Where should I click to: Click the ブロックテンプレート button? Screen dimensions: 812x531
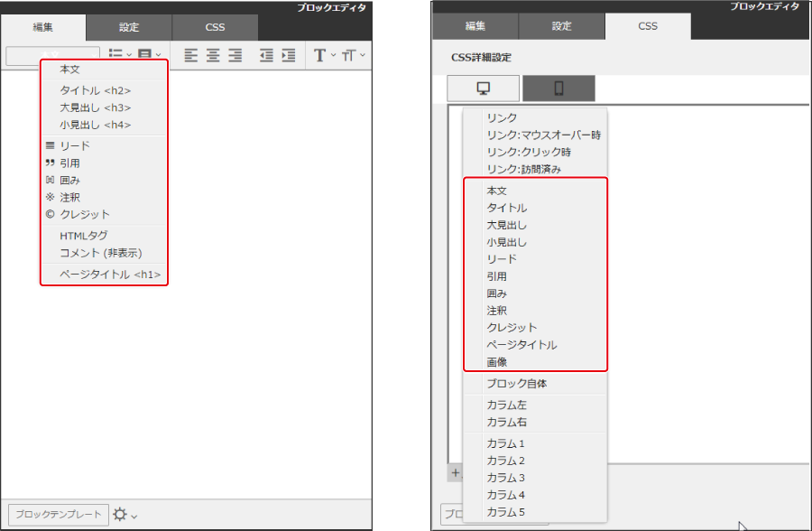(x=59, y=515)
